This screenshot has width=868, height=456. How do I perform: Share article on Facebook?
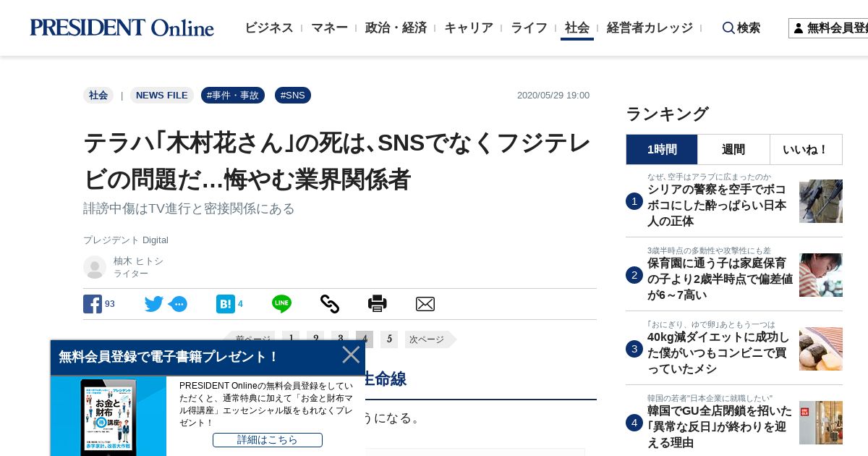point(93,304)
